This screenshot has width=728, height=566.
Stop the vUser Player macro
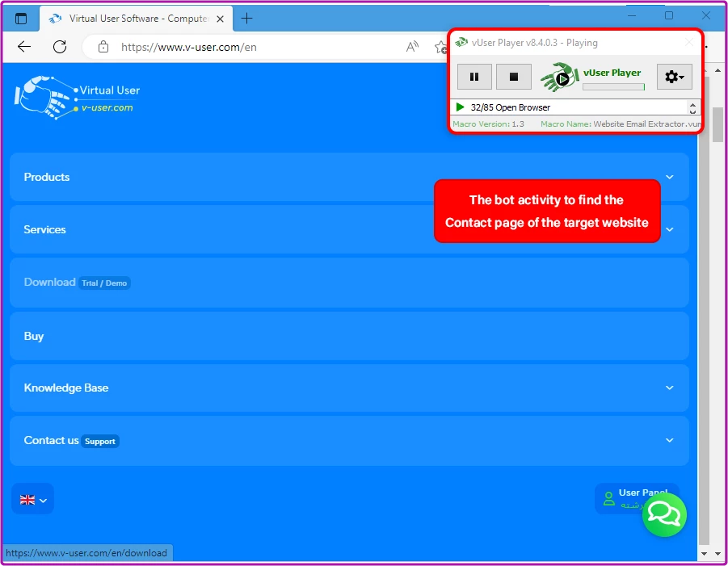pos(514,77)
